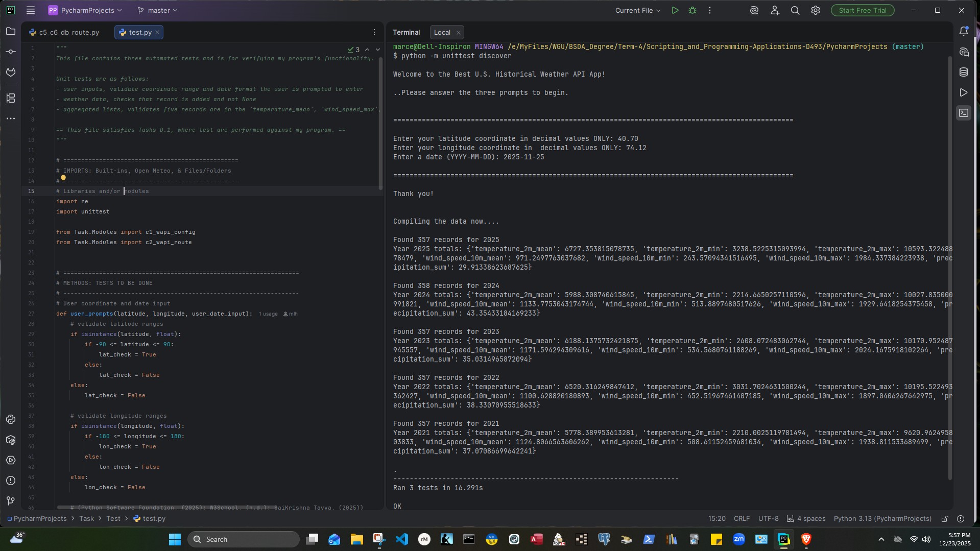The image size is (980, 551).
Task: Show hidden system tray icons
Action: click(x=881, y=539)
